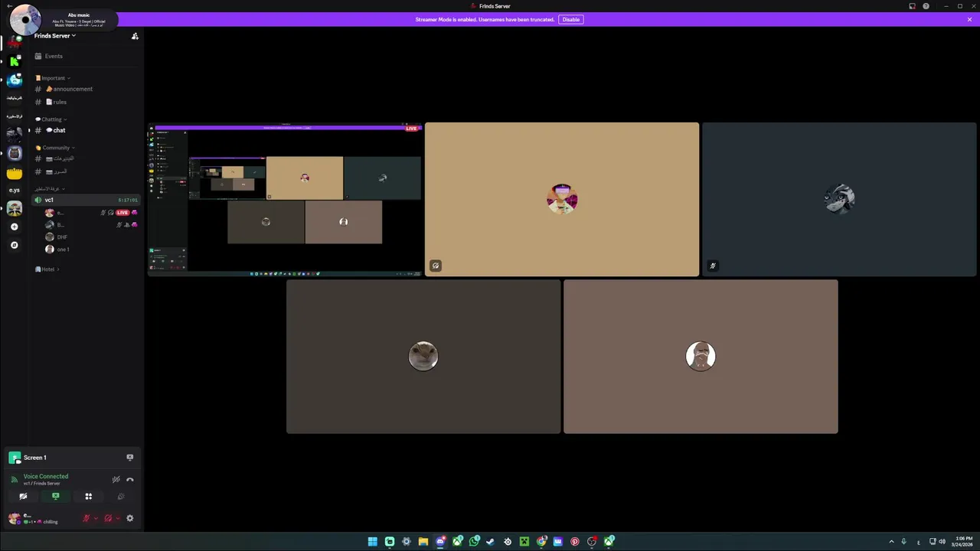Turn on camera button
Viewport: 980px width, 551px height.
(x=23, y=497)
